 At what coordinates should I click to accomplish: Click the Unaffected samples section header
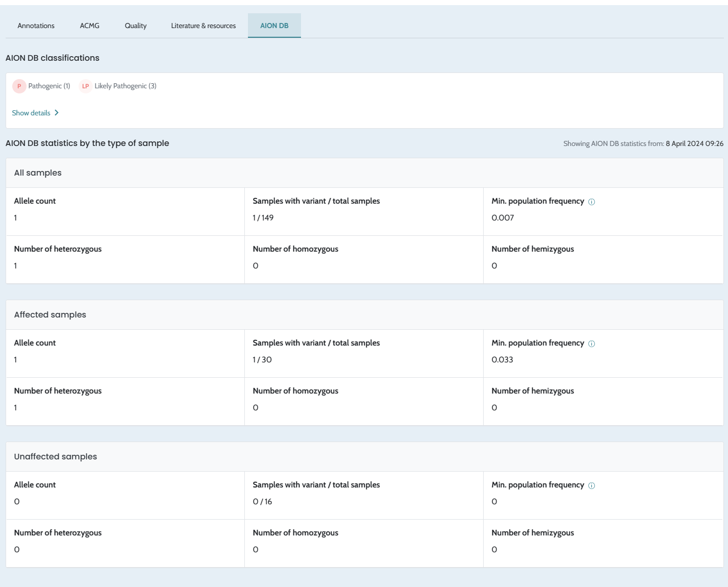tap(55, 456)
